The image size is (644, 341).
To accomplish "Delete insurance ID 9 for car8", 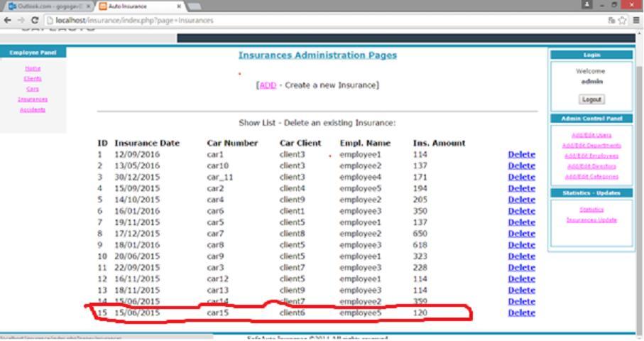I will coord(522,245).
